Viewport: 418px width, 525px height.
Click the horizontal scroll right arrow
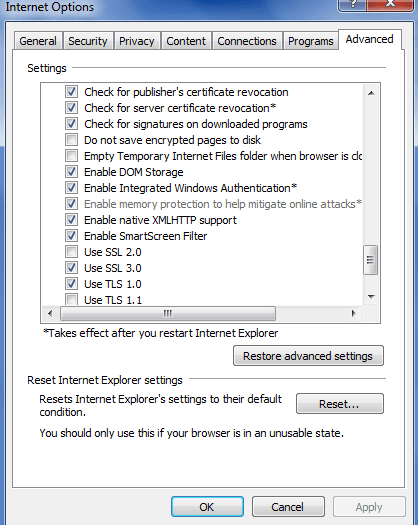(x=353, y=313)
